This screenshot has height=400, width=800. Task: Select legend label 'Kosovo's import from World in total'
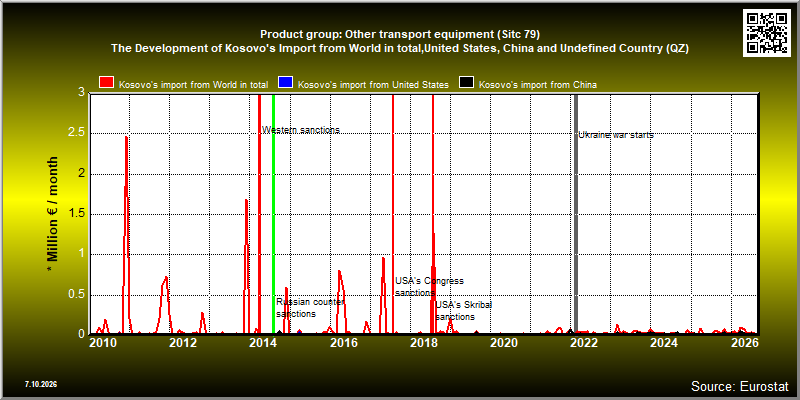click(x=193, y=85)
